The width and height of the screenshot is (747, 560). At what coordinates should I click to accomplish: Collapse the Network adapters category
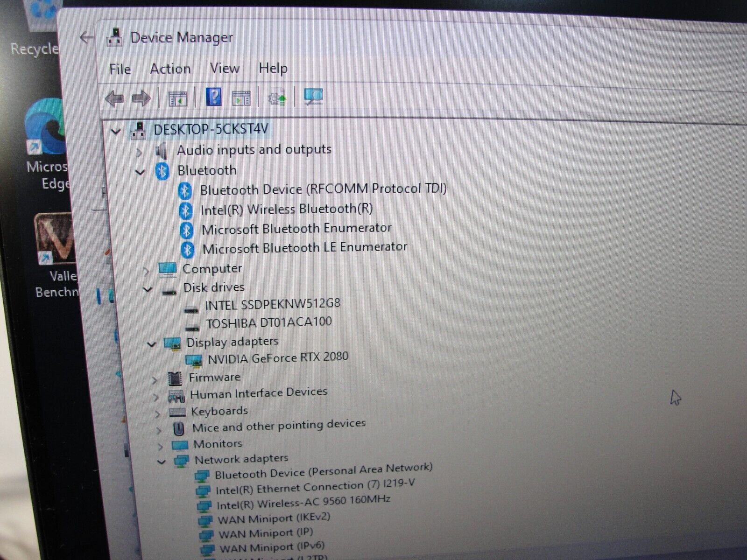click(162, 462)
